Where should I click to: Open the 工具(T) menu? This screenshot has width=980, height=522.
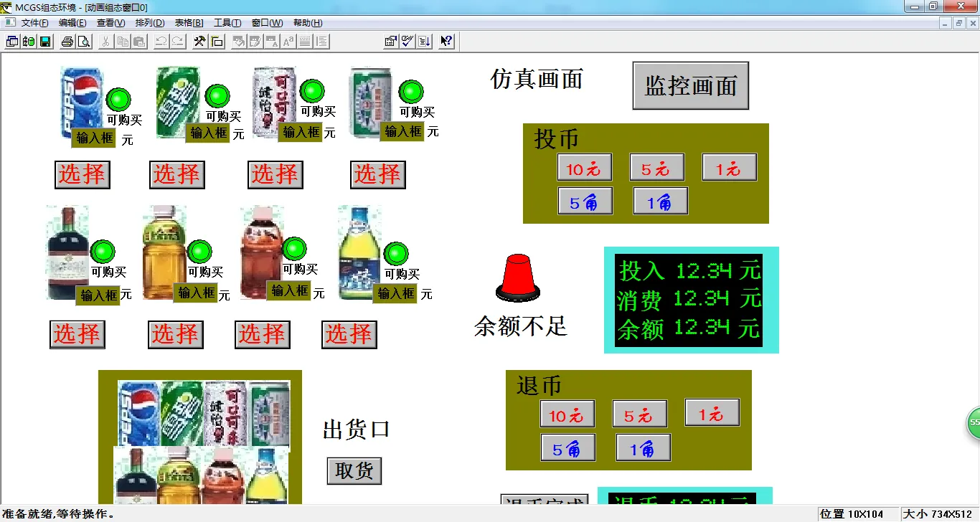pyautogui.click(x=227, y=22)
